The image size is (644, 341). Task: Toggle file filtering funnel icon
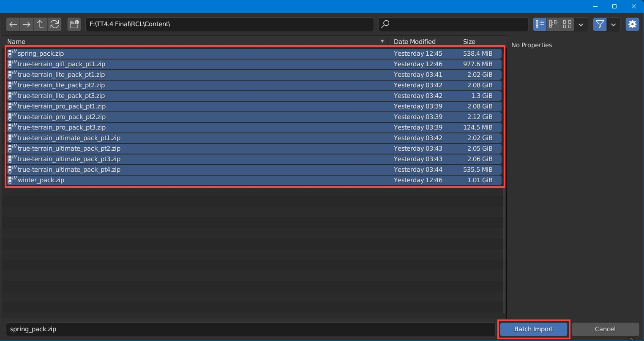coord(600,24)
